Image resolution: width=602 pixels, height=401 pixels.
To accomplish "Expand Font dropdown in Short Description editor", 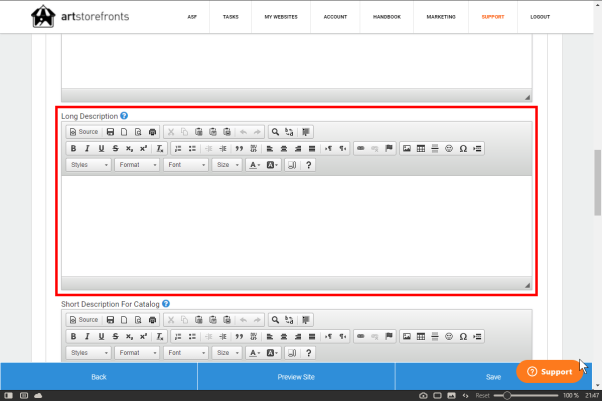I will [186, 353].
